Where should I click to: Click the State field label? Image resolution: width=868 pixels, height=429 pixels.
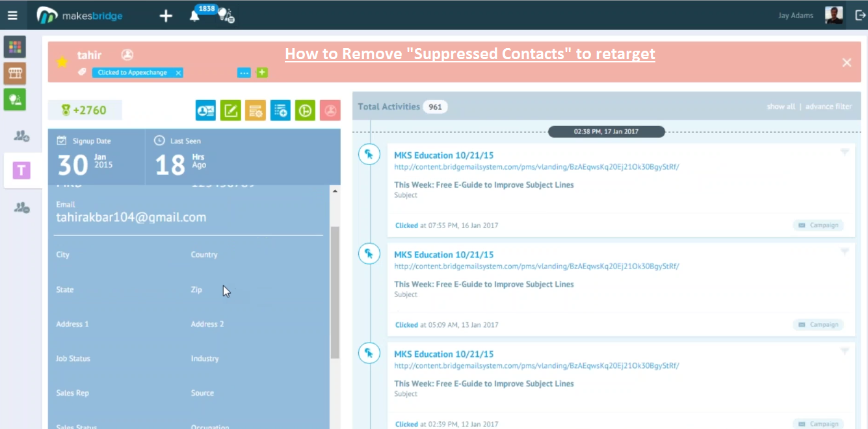[65, 290]
